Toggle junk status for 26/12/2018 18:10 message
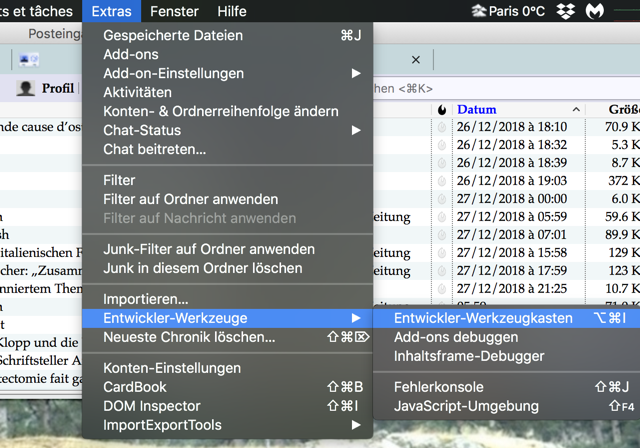Image resolution: width=640 pixels, height=448 pixels. [x=442, y=127]
